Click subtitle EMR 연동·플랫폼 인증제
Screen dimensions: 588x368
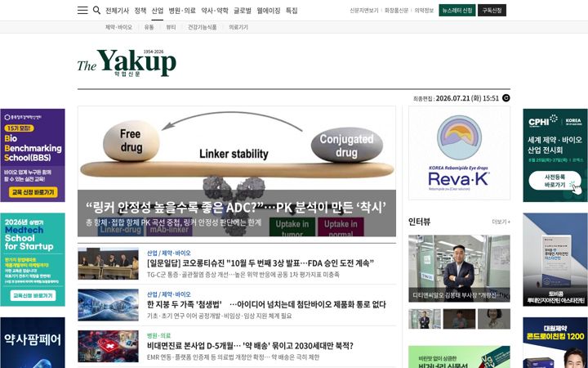pyautogui.click(x=234, y=357)
